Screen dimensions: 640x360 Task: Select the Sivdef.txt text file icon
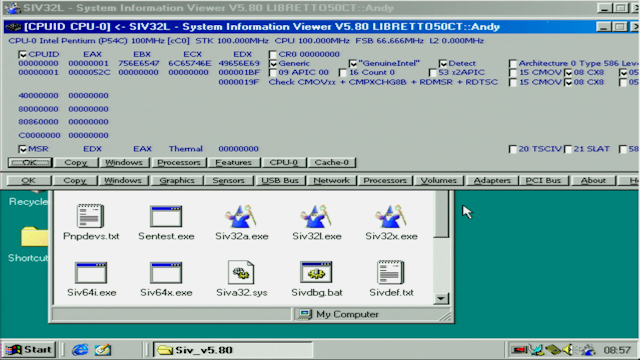[391, 272]
